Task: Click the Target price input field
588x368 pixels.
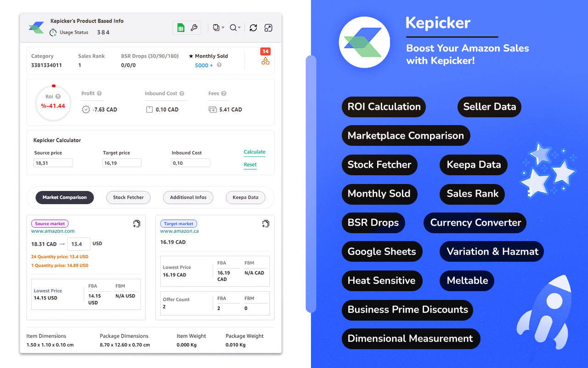Action: coord(122,163)
